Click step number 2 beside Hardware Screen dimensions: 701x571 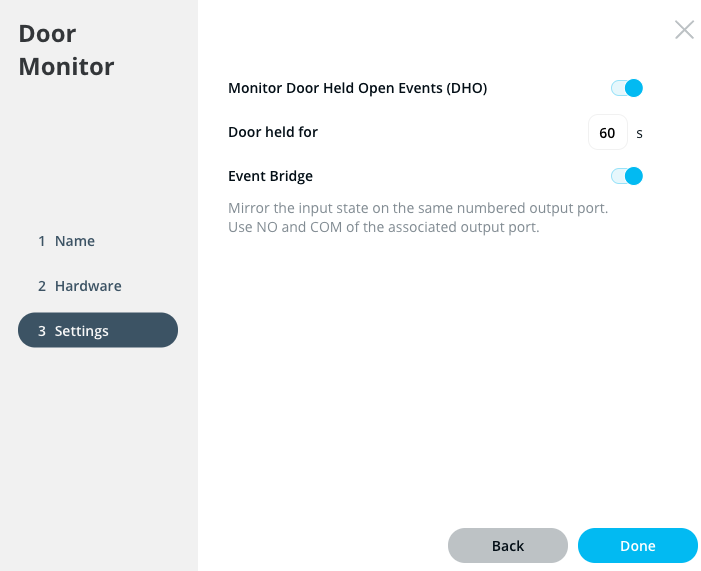tap(42, 286)
